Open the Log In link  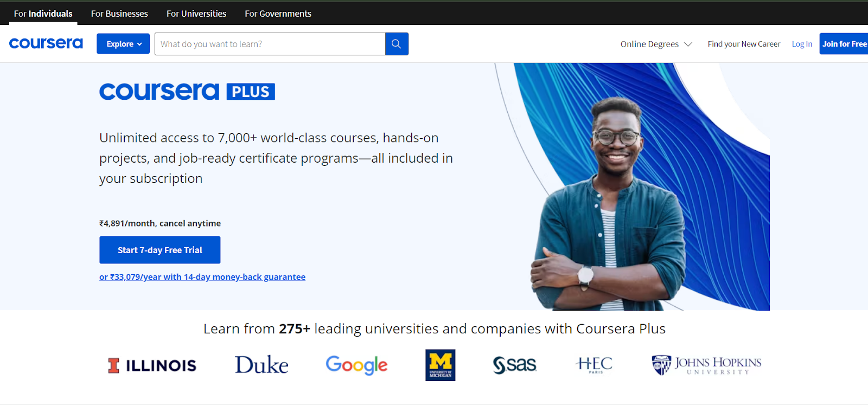coord(802,44)
